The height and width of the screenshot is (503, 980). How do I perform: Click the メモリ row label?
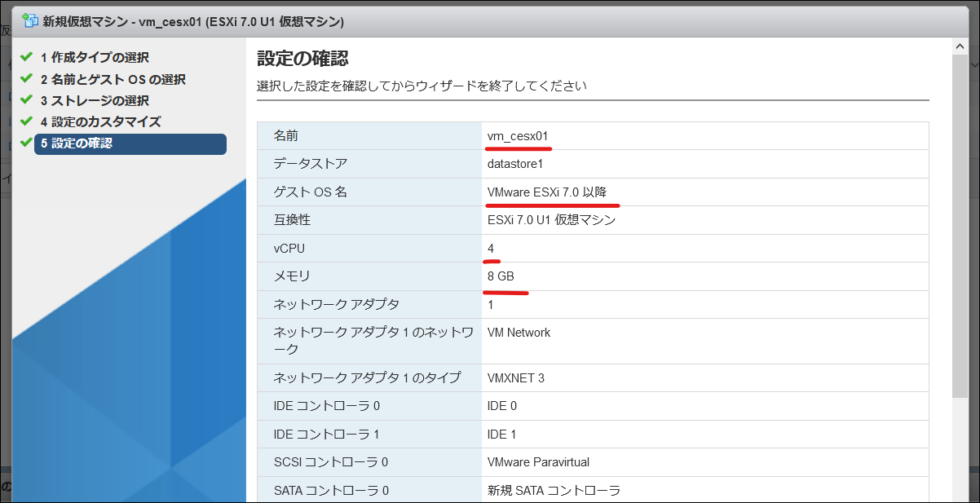(x=293, y=276)
